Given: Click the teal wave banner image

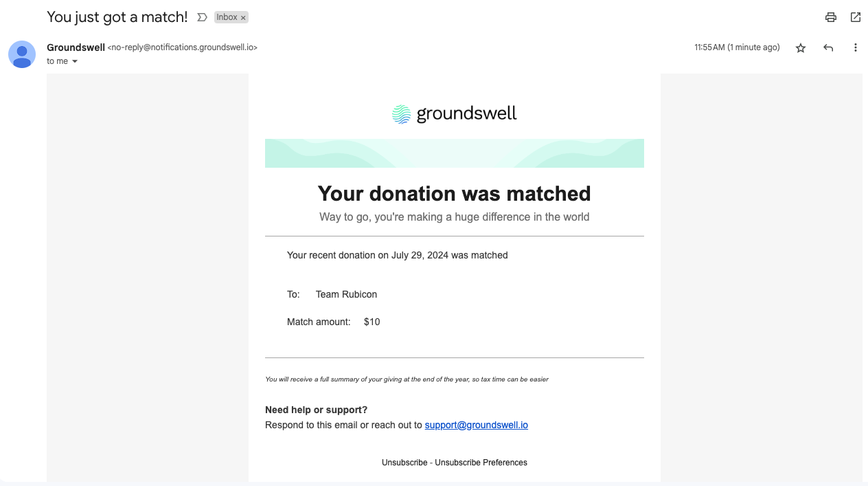Looking at the screenshot, I should click(x=455, y=153).
